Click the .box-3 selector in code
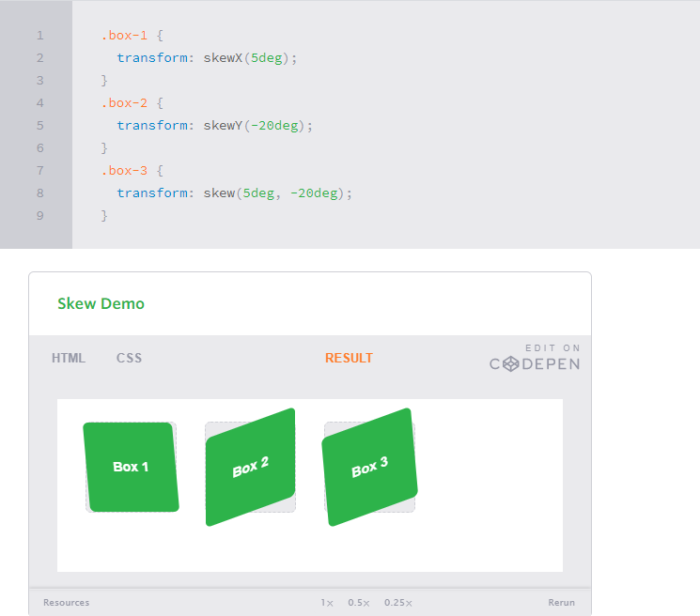 (124, 171)
